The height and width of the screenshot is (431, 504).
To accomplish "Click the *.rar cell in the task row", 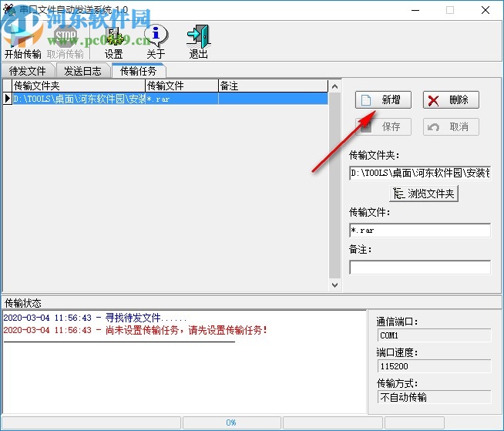I will [x=182, y=99].
